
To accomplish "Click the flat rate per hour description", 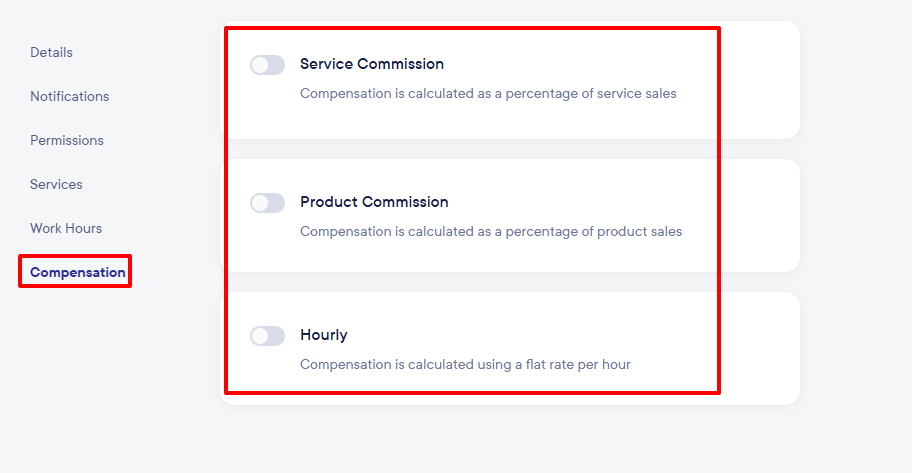I will tap(465, 365).
